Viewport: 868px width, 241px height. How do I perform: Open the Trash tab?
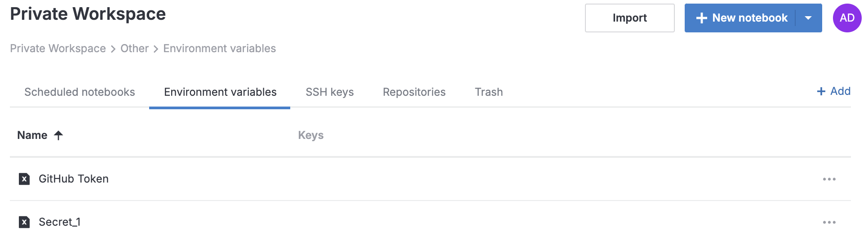click(489, 92)
